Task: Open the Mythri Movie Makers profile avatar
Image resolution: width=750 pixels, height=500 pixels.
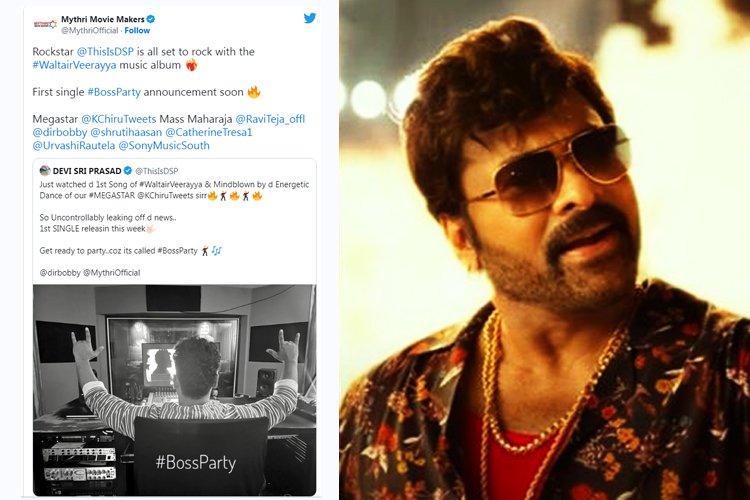Action: [44, 22]
